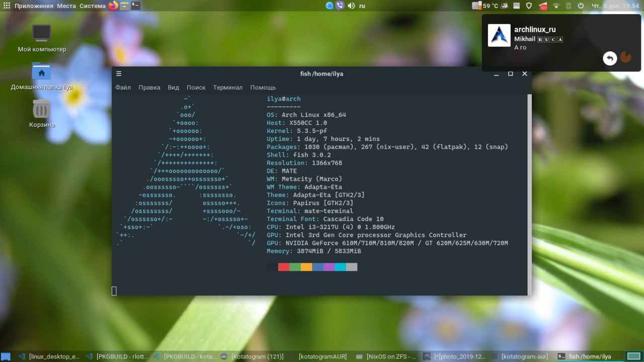Click the Shell: fish 3.0.2 line

298,155
